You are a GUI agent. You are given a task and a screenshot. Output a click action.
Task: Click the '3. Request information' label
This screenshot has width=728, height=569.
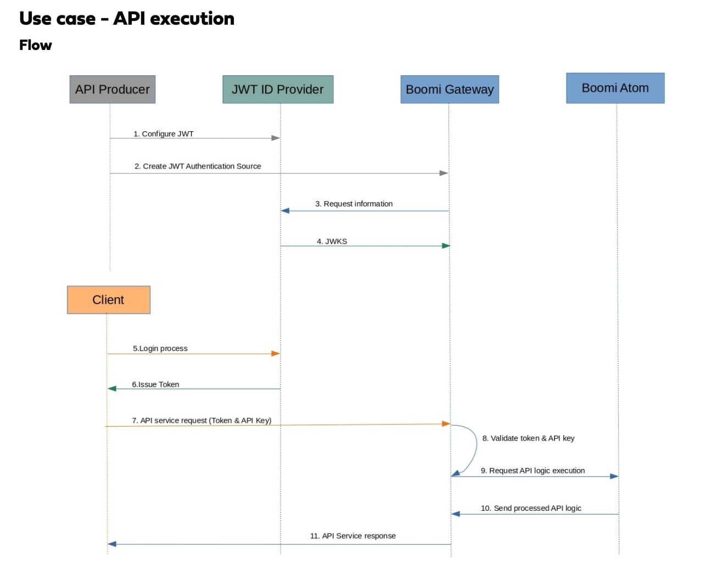click(x=354, y=204)
